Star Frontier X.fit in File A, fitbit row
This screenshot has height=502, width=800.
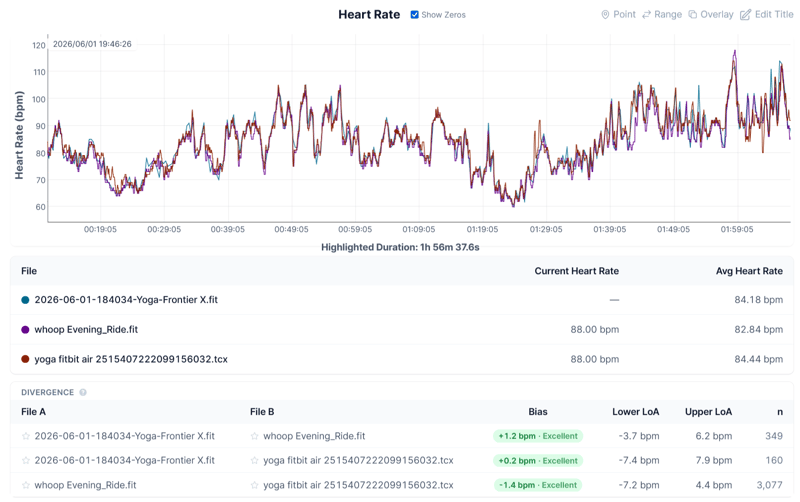coord(26,461)
